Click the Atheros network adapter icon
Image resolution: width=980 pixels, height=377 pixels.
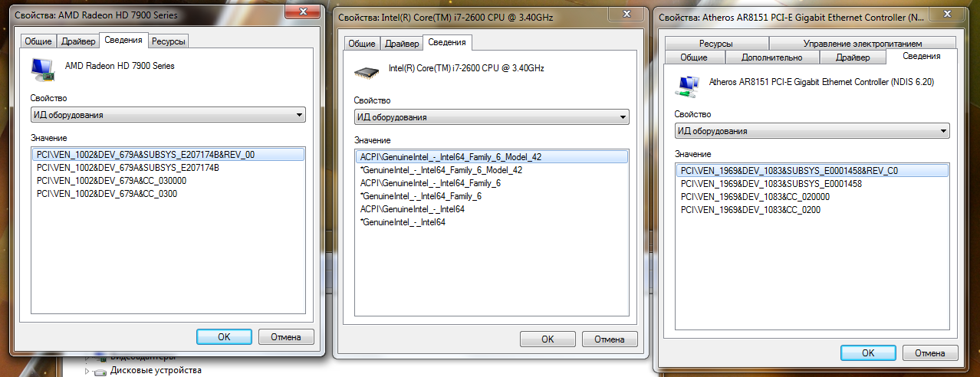coord(686,85)
